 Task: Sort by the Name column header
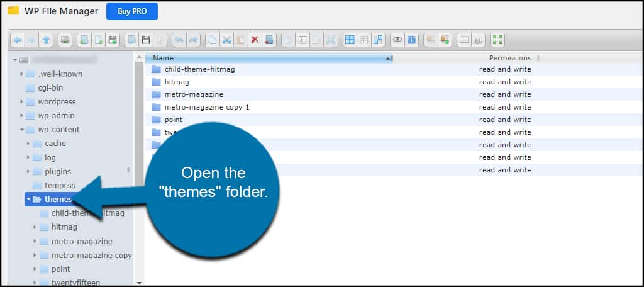269,58
